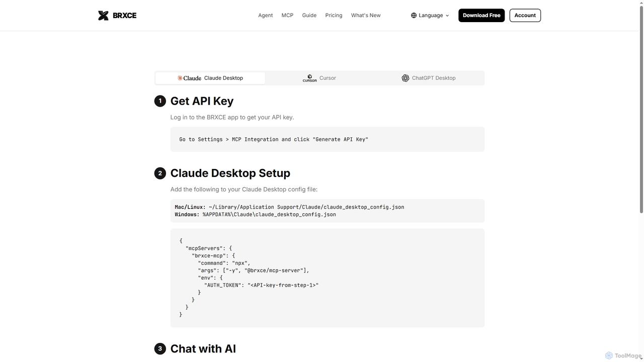The height and width of the screenshot is (362, 644).
Task: Open the MCP nav link
Action: 287,16
